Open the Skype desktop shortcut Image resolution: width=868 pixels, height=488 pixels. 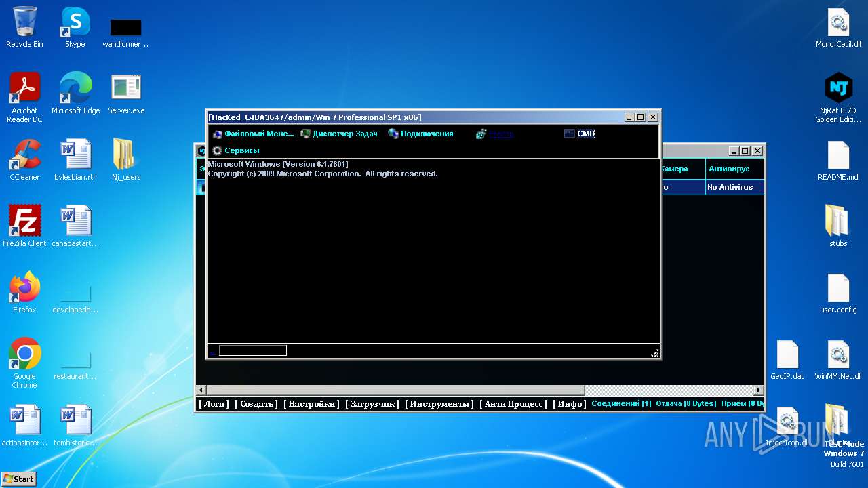point(75,27)
